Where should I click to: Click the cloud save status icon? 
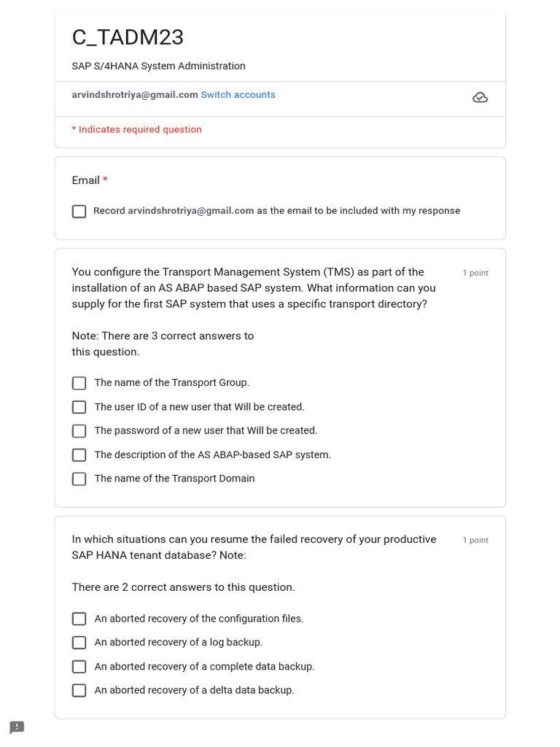coord(480,98)
